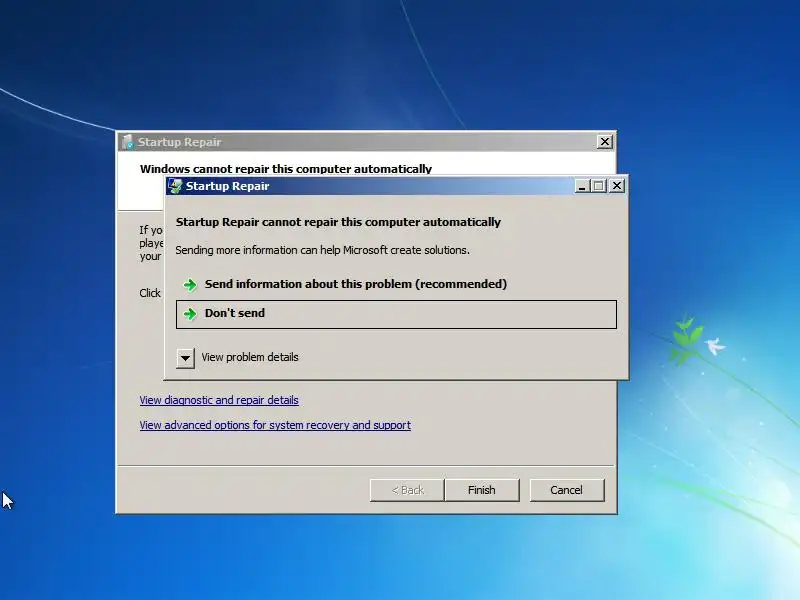This screenshot has width=800, height=600.
Task: Click the View problem details label
Action: 250,357
